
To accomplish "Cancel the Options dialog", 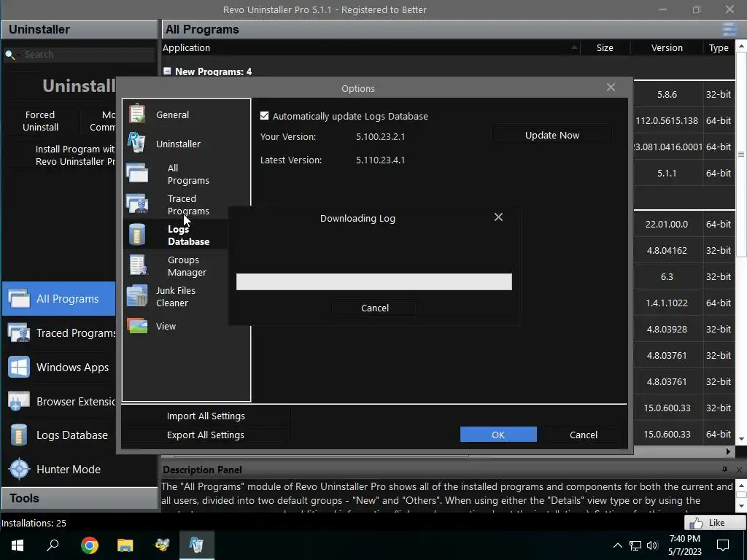I will pos(583,435).
